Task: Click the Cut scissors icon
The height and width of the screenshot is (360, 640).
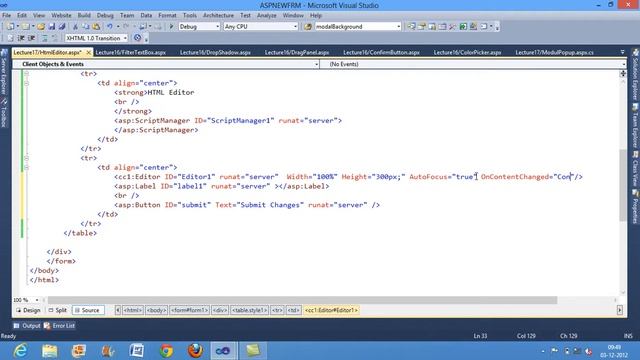Action: pos(75,27)
